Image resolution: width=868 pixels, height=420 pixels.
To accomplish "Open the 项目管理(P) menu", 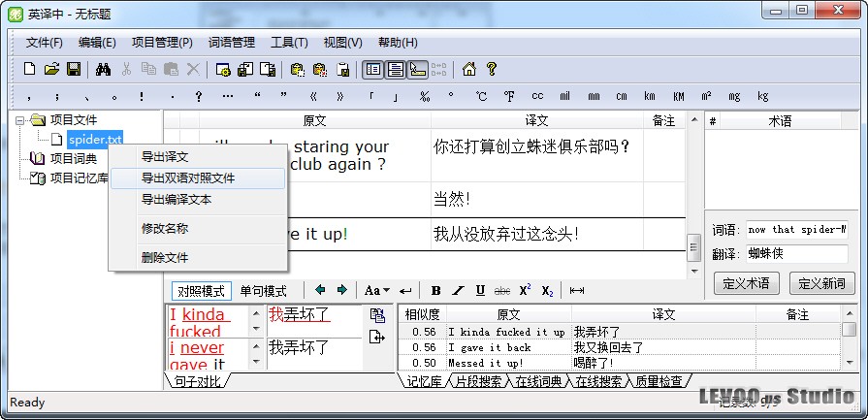I will coord(162,43).
